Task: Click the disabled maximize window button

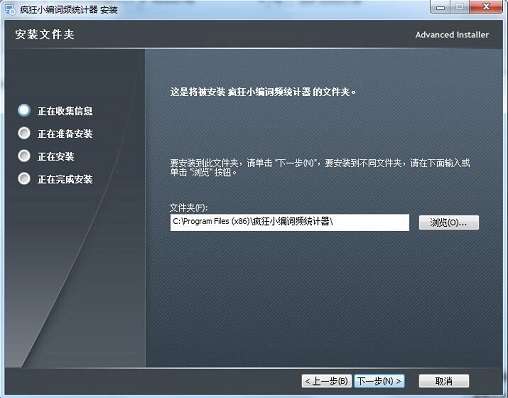Action: (460, 7)
